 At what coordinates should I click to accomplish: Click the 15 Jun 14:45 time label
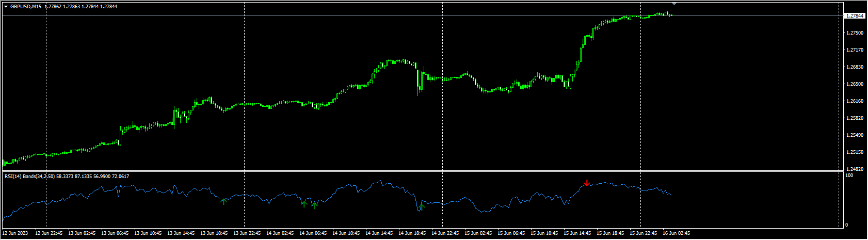tap(576, 233)
